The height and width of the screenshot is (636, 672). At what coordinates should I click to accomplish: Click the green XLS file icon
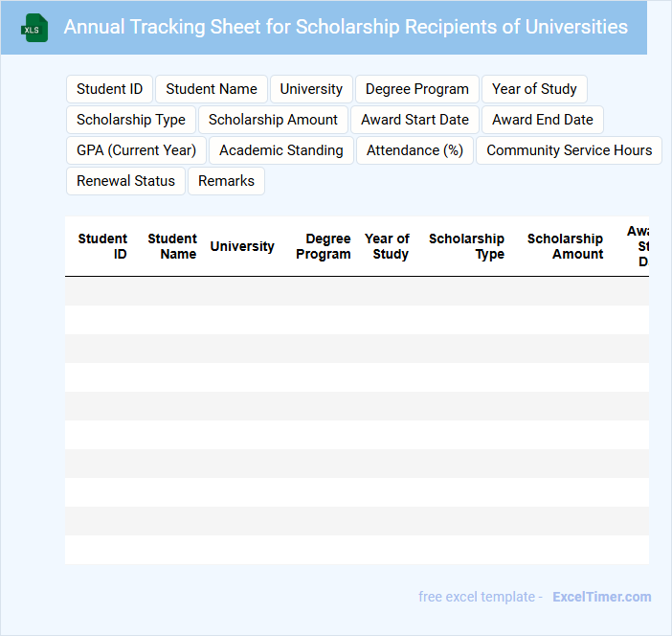click(35, 28)
